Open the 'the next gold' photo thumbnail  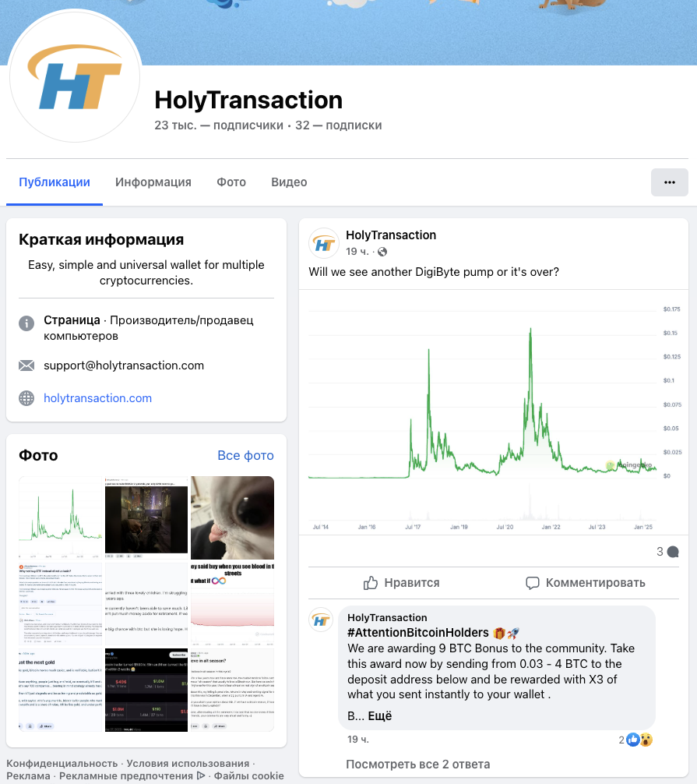click(61, 690)
